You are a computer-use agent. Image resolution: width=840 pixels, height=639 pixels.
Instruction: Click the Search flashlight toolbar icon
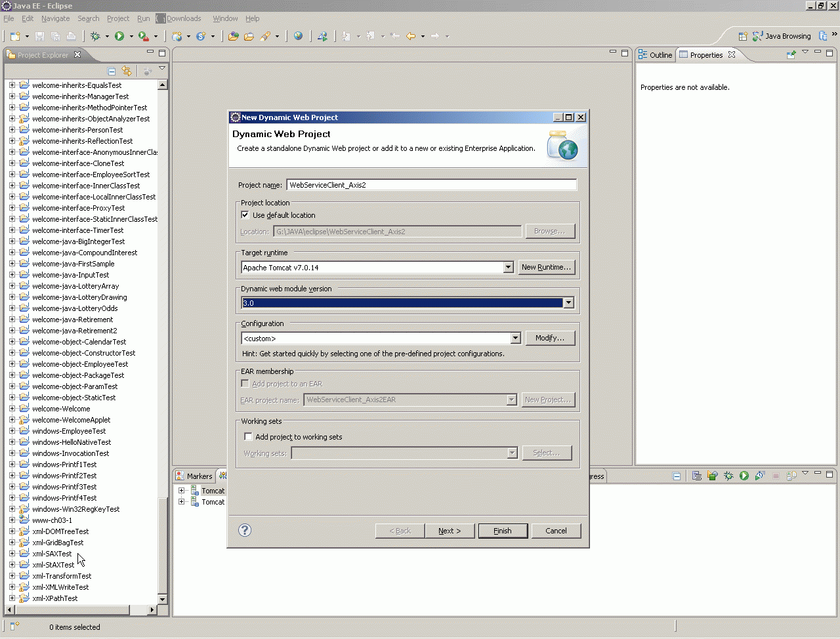pyautogui.click(x=265, y=37)
